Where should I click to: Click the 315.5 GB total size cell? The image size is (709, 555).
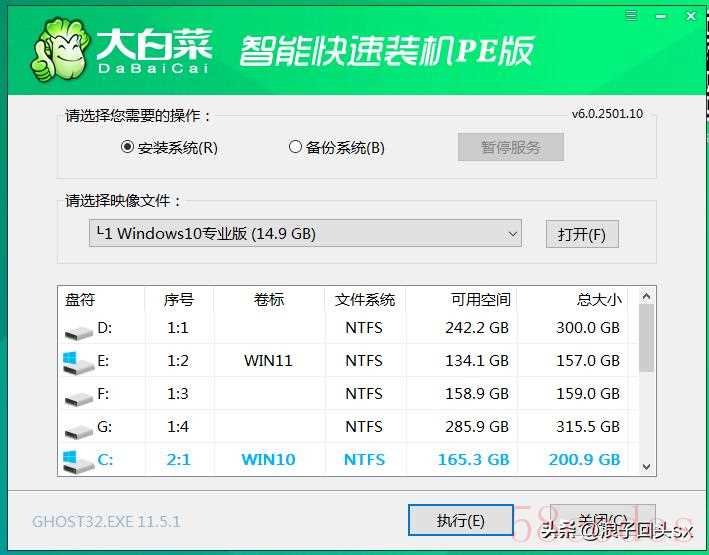tap(588, 427)
